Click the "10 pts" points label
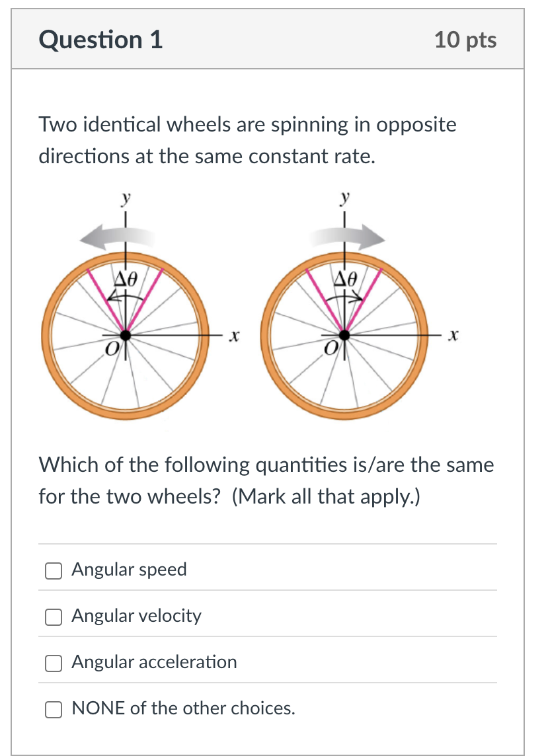Image resolution: width=546 pixels, height=756 pixels. coord(465,40)
